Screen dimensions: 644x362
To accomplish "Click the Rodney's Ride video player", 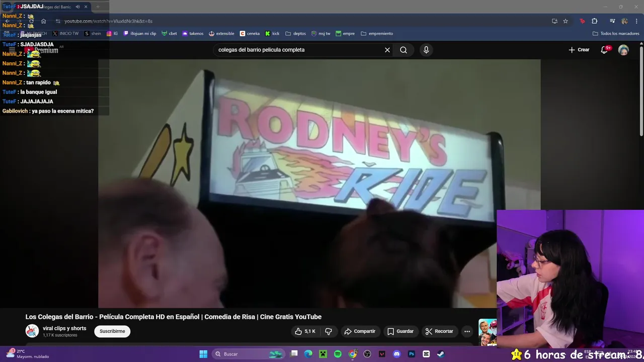I will 319,184.
